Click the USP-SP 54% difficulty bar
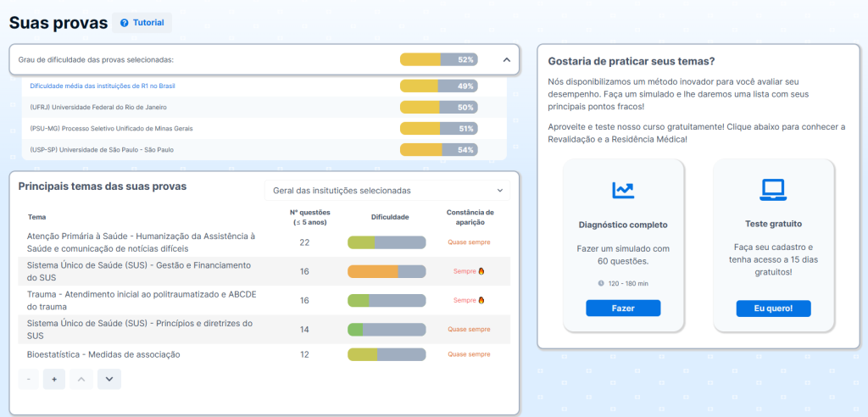Viewport: 868px width, 417px height. pos(438,150)
